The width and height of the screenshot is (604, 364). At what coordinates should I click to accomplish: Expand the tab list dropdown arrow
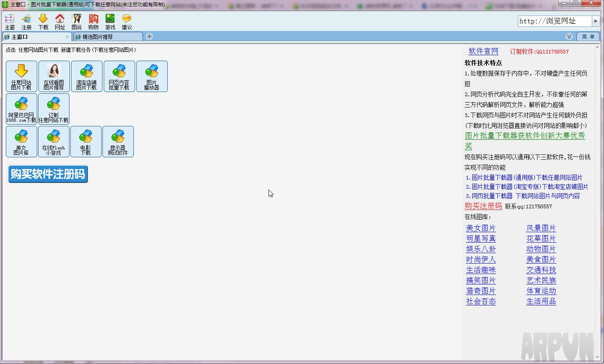(x=569, y=37)
